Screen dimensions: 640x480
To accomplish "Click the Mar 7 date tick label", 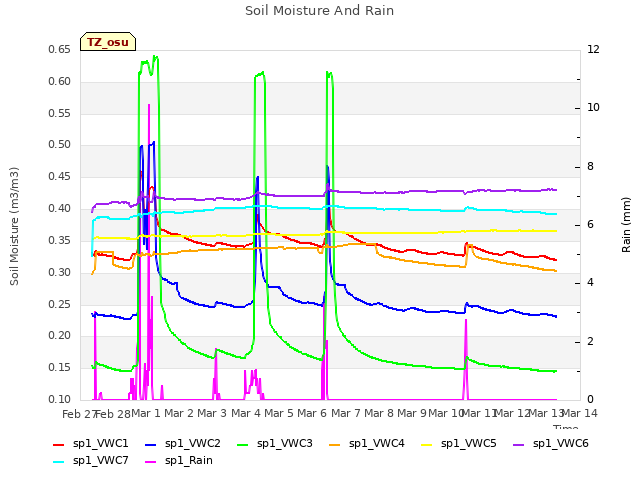I will point(346,414).
